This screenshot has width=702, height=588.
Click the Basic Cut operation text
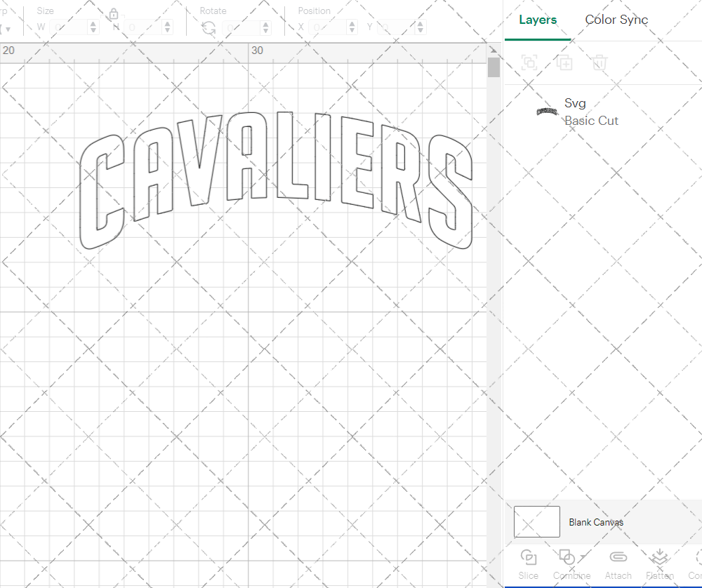pyautogui.click(x=591, y=121)
